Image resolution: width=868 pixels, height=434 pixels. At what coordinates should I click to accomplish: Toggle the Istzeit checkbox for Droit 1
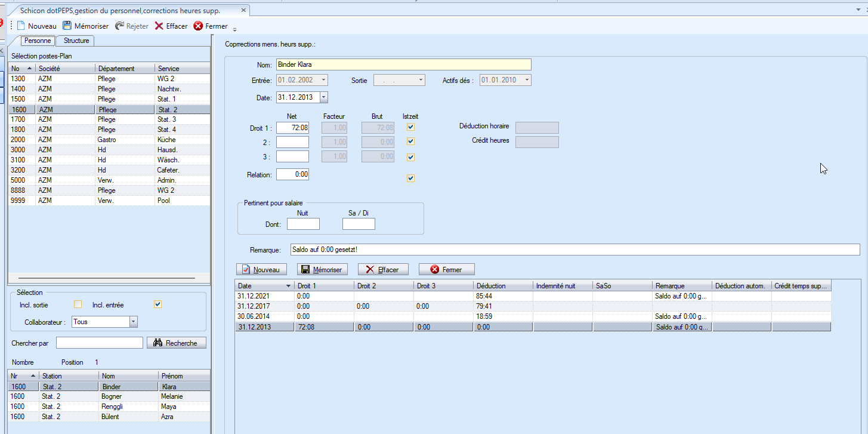[x=410, y=127]
